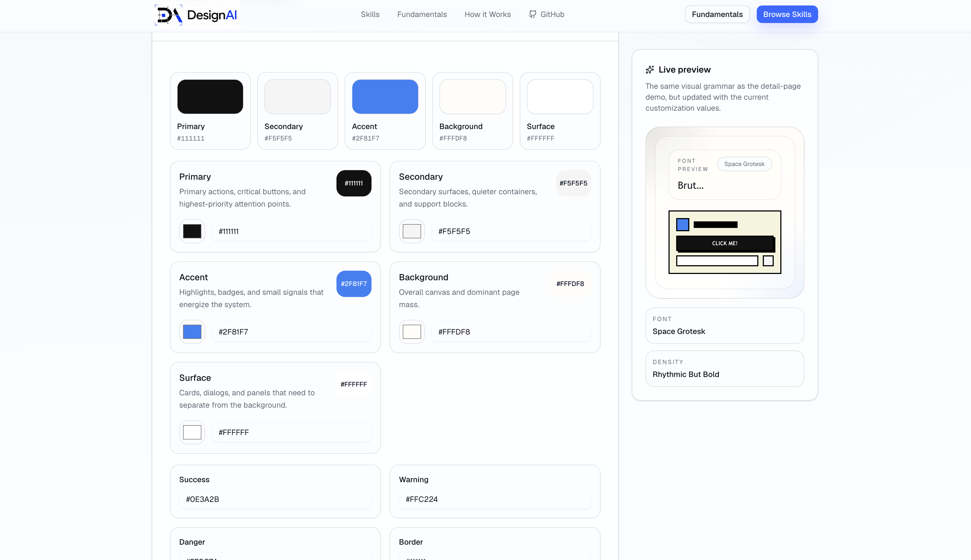Click the 'Highlights, badges, and small signals' description

251,298
